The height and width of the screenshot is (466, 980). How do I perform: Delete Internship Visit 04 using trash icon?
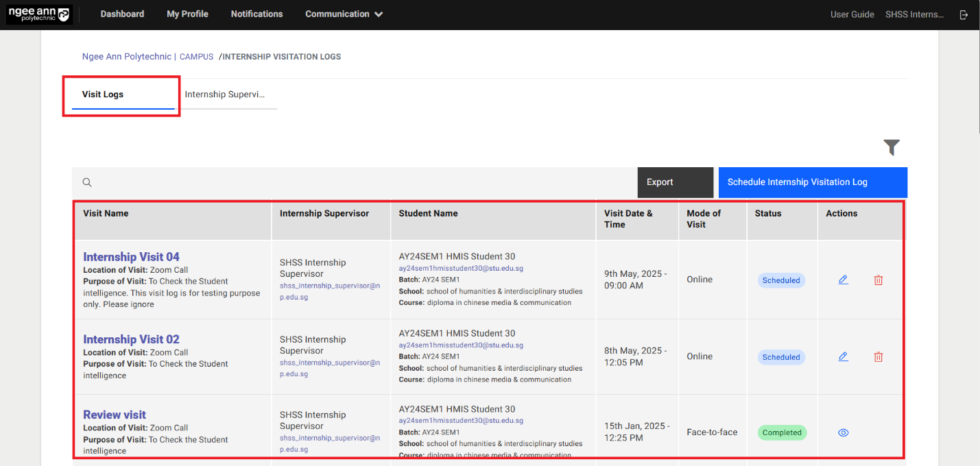tap(878, 280)
